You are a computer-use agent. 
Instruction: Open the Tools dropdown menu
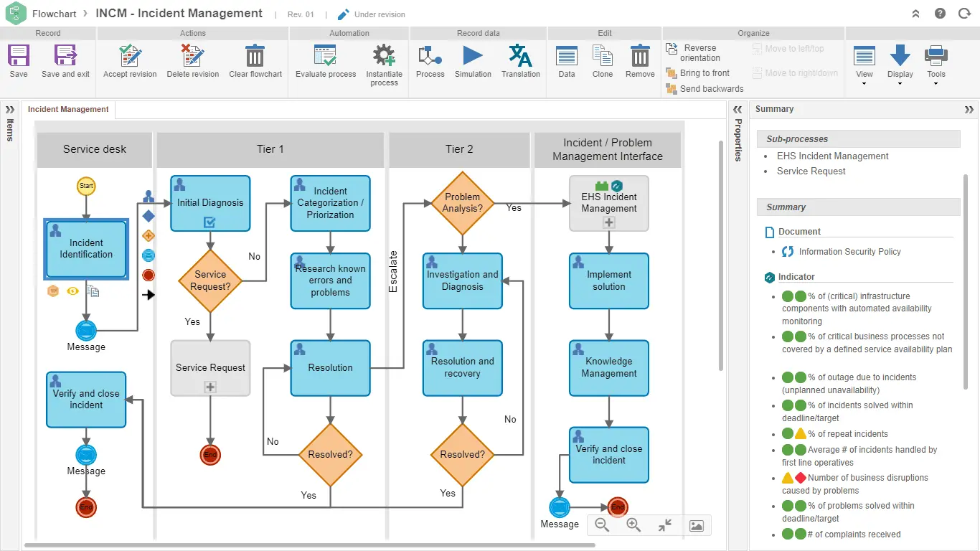click(x=936, y=65)
